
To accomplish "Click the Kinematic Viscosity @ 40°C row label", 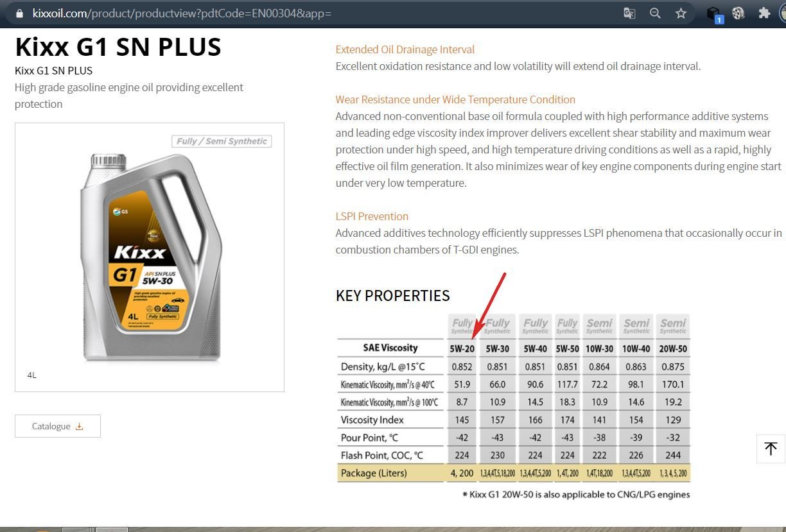I will pos(388,384).
